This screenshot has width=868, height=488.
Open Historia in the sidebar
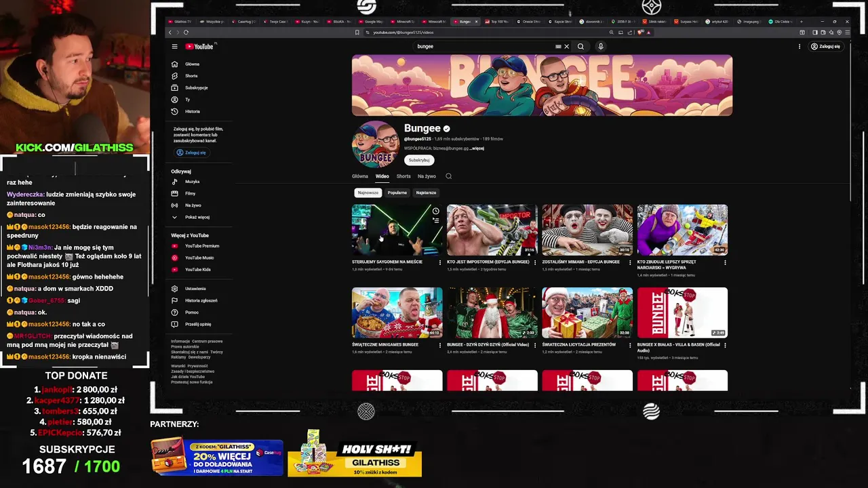point(193,111)
